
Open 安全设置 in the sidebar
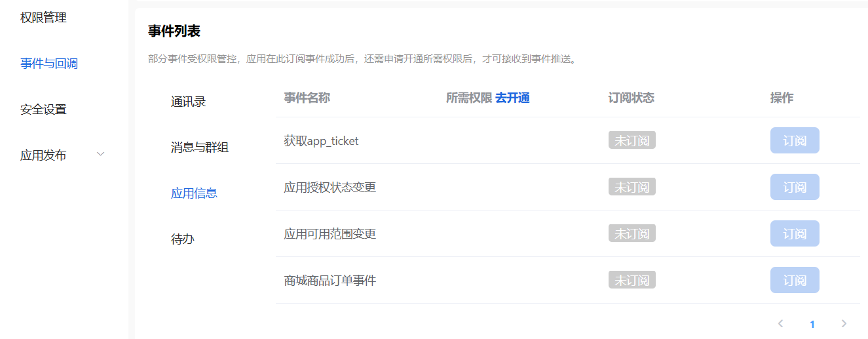pyautogui.click(x=43, y=110)
